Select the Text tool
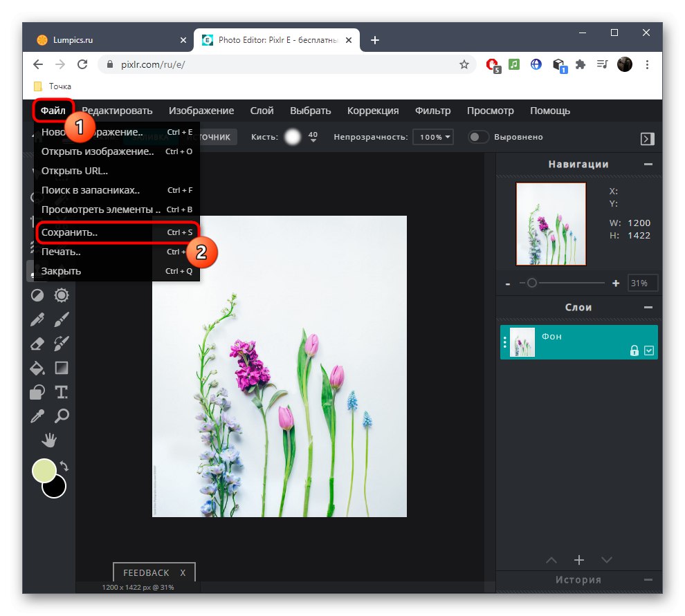The height and width of the screenshot is (616, 685). click(61, 393)
